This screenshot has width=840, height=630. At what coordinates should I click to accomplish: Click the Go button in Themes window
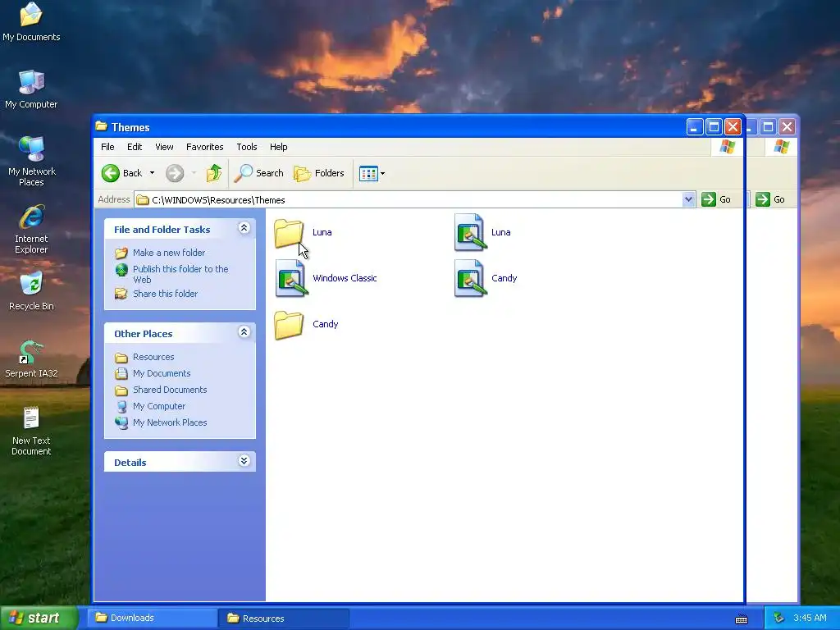717,199
